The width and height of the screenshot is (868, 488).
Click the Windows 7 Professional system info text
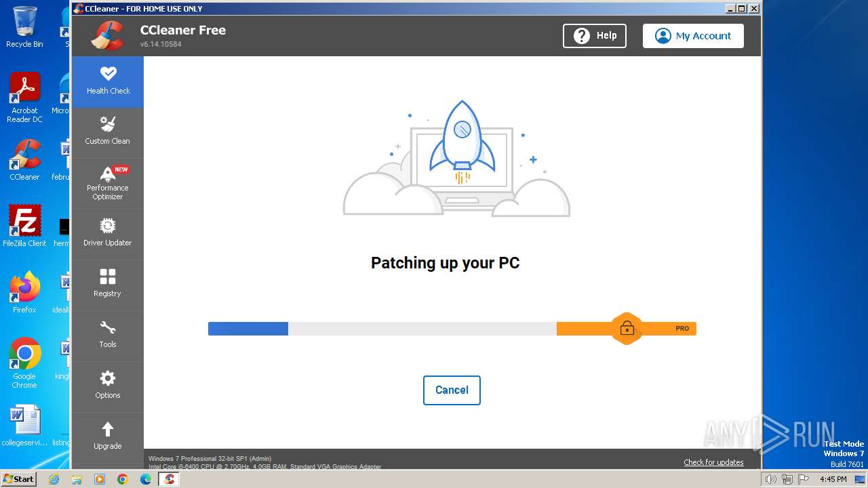coord(210,459)
